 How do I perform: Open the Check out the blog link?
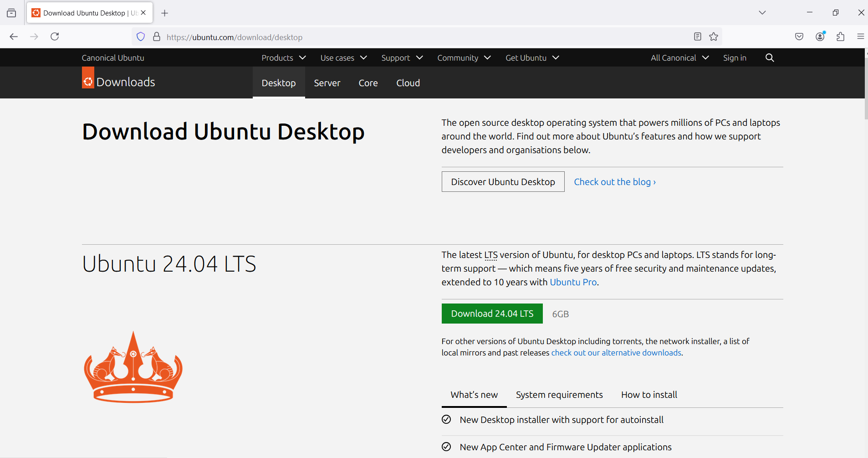[x=615, y=182]
